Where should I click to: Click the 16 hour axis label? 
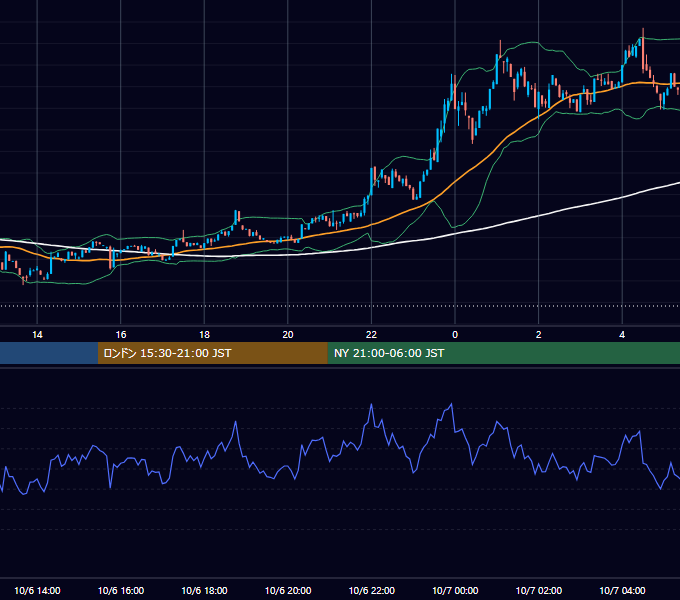[x=121, y=335]
